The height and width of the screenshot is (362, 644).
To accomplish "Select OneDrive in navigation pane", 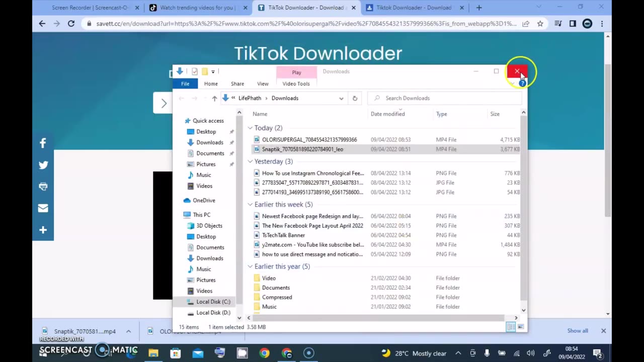I will (x=204, y=200).
